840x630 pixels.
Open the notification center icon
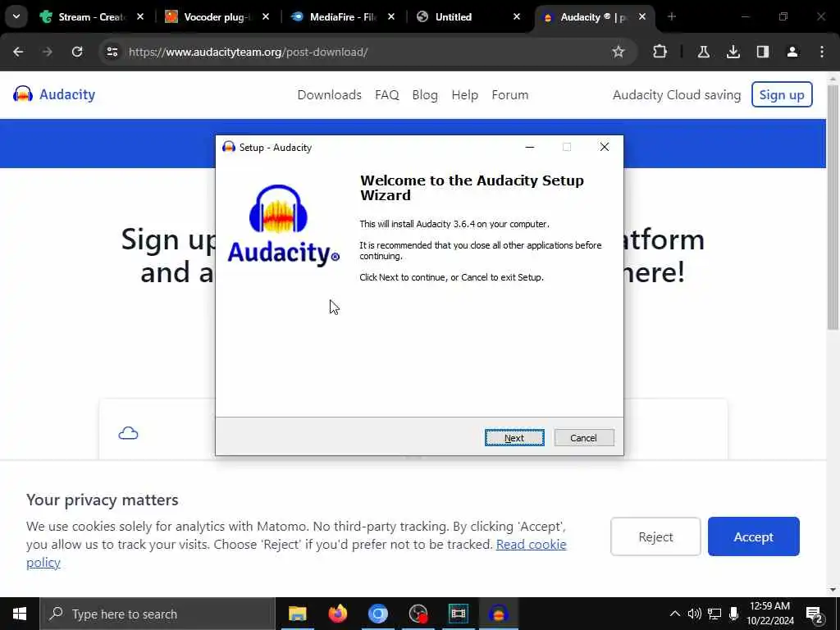[x=815, y=614]
